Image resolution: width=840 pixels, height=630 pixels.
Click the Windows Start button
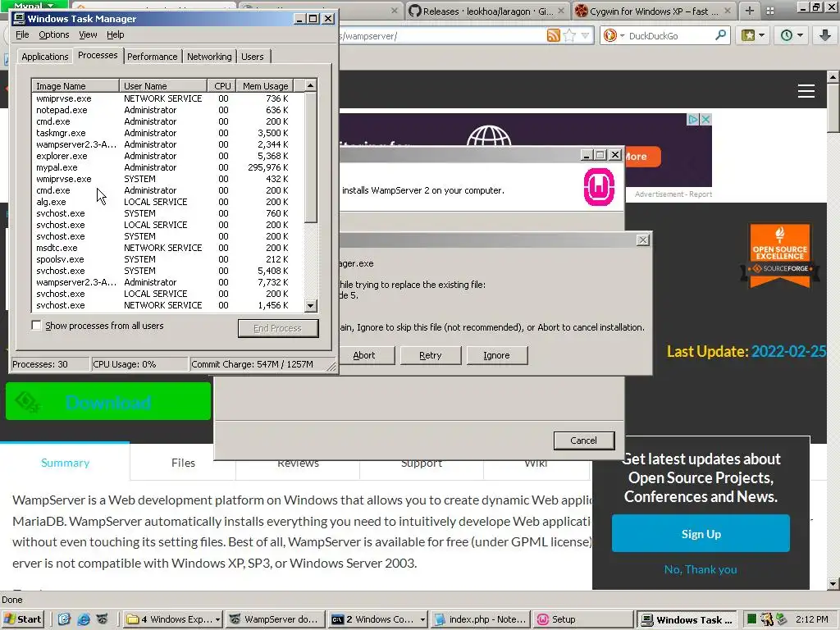[22, 619]
